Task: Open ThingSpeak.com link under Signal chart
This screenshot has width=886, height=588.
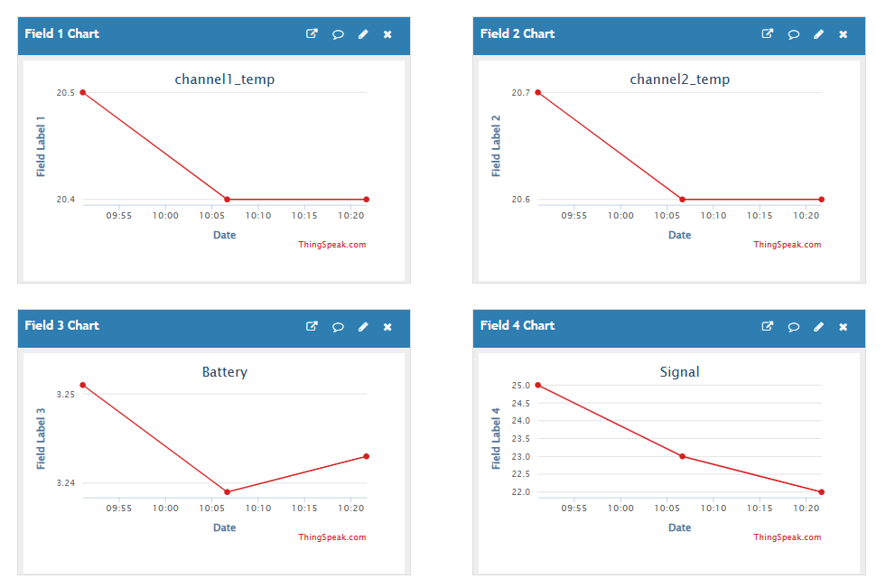Action: tap(788, 537)
